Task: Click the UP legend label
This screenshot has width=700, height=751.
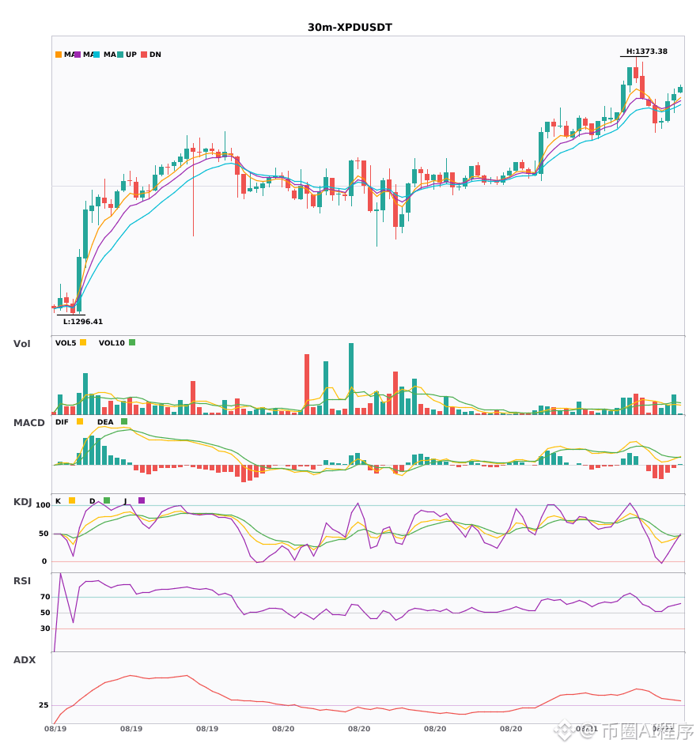Action: pos(131,55)
